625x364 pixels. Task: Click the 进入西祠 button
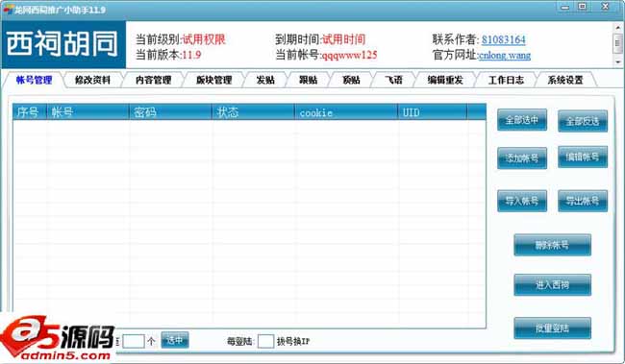(x=552, y=284)
